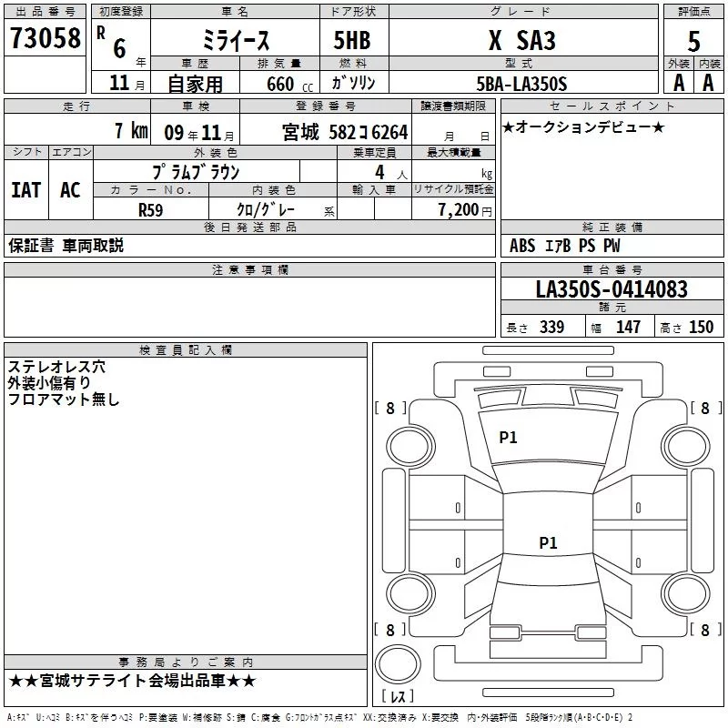Click inspector note ステレオレス穴
Screen dimensions: 728x728
tap(56, 367)
